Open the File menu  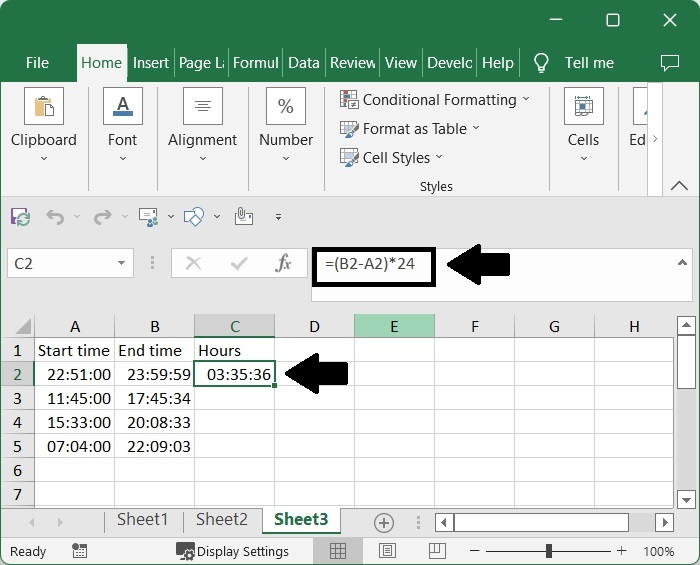38,62
